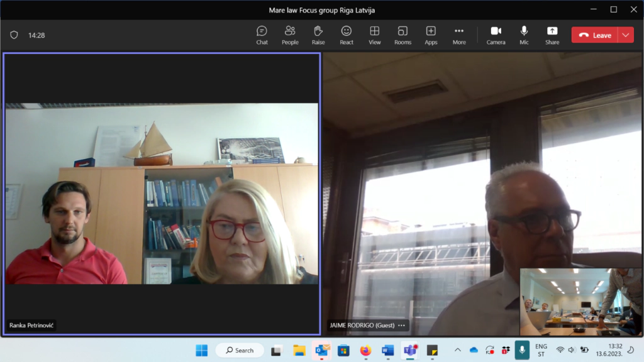This screenshot has width=644, height=362.
Task: Open the Rooms breakout options
Action: (x=402, y=35)
